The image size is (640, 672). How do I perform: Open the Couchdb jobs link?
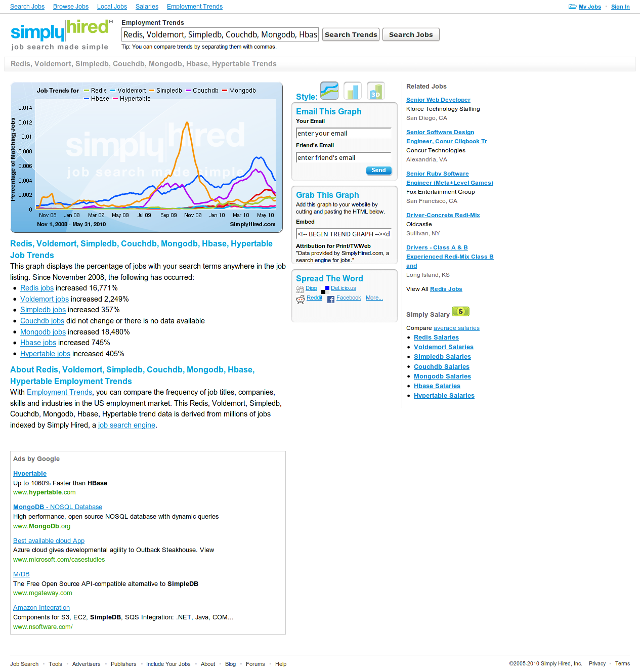point(42,321)
